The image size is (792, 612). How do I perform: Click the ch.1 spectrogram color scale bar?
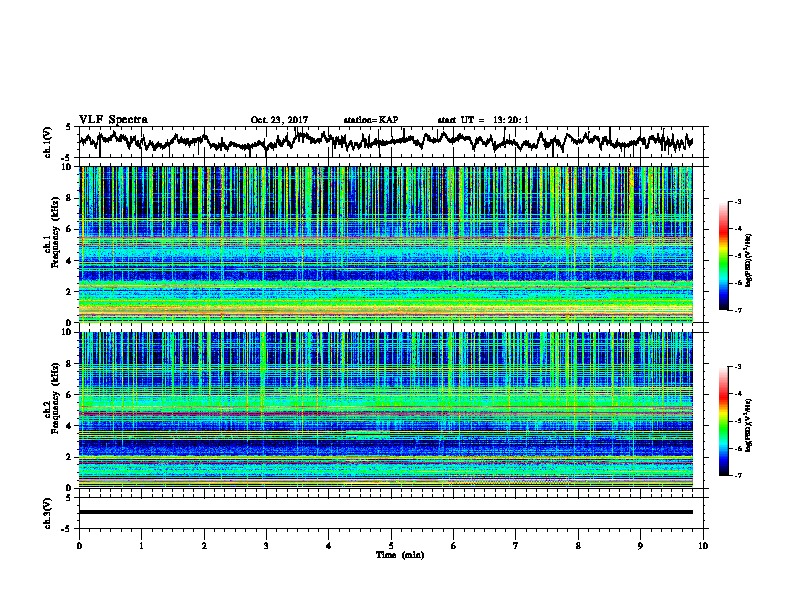723,256
